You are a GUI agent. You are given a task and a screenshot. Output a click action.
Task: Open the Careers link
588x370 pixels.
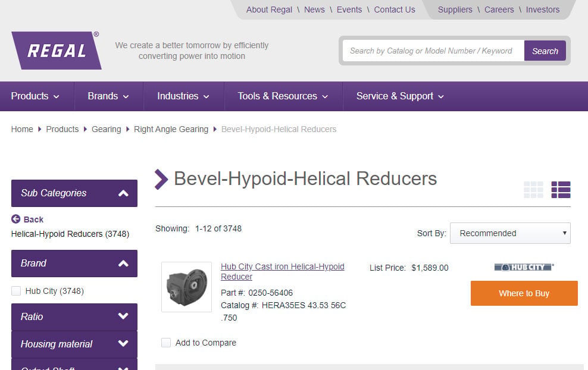(499, 10)
